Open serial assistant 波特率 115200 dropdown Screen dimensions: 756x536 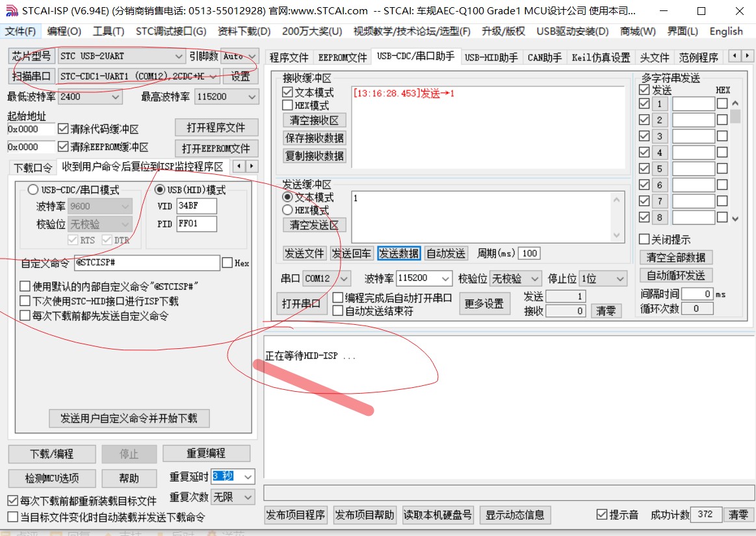[x=445, y=278]
